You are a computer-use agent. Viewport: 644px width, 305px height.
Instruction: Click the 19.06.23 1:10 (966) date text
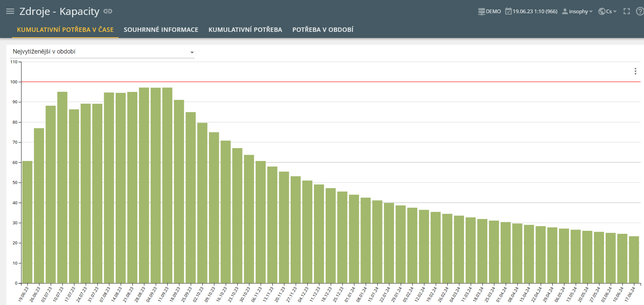pos(535,12)
